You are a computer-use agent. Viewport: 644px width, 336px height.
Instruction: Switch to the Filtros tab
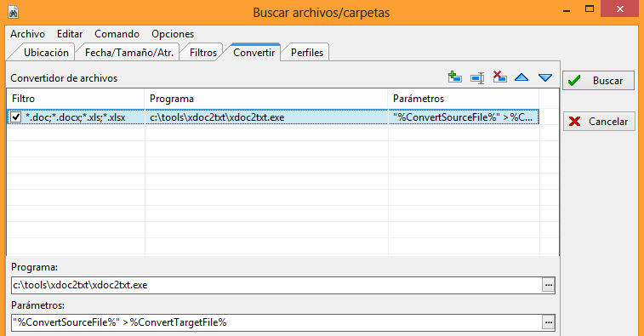202,53
